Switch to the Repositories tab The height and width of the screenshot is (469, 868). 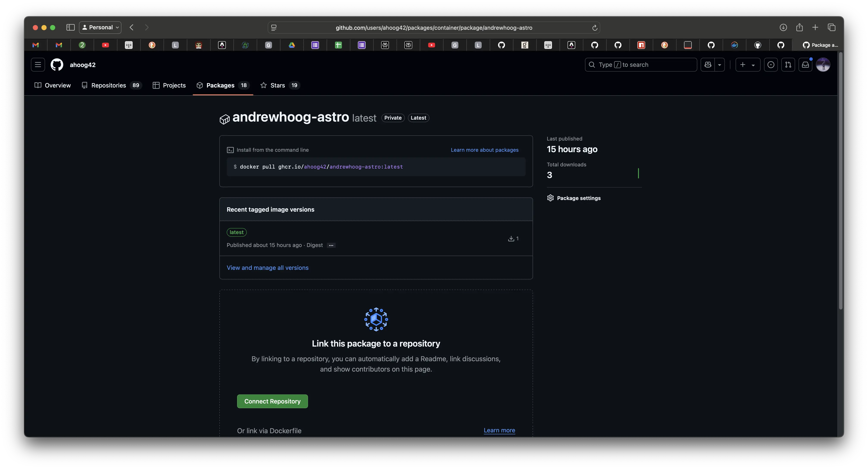[108, 85]
